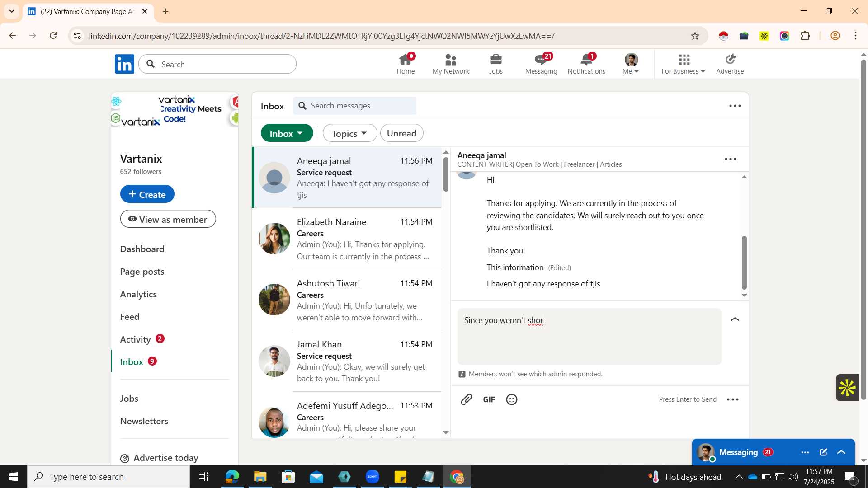The image size is (868, 488).
Task: Compose new message in Messaging overlay
Action: click(824, 452)
